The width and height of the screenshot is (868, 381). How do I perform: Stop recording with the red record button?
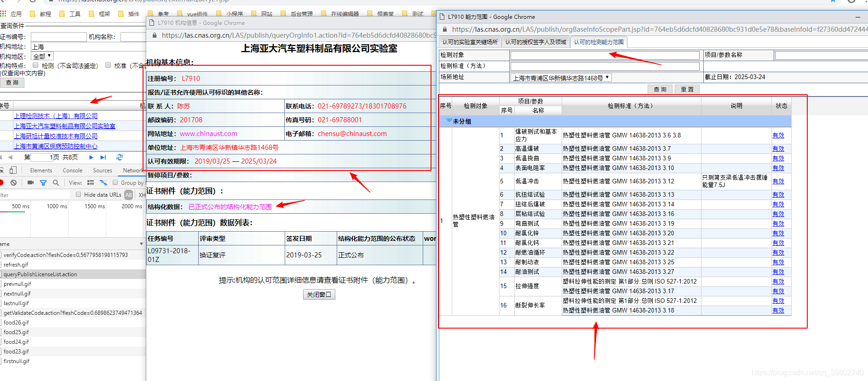1,182
